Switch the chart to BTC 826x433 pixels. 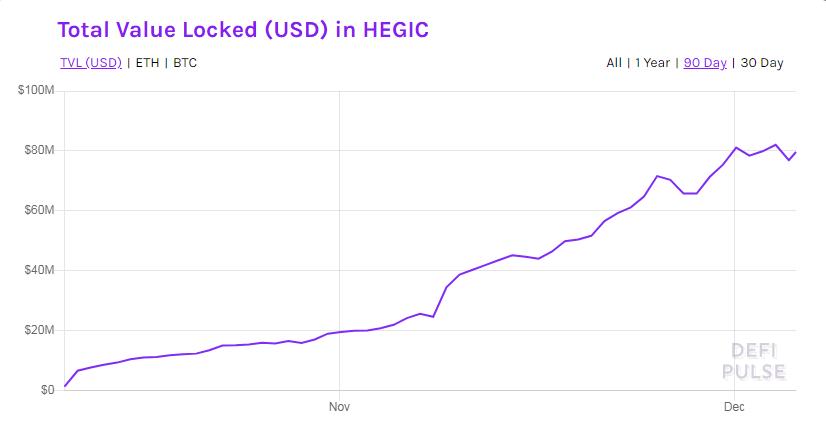185,63
